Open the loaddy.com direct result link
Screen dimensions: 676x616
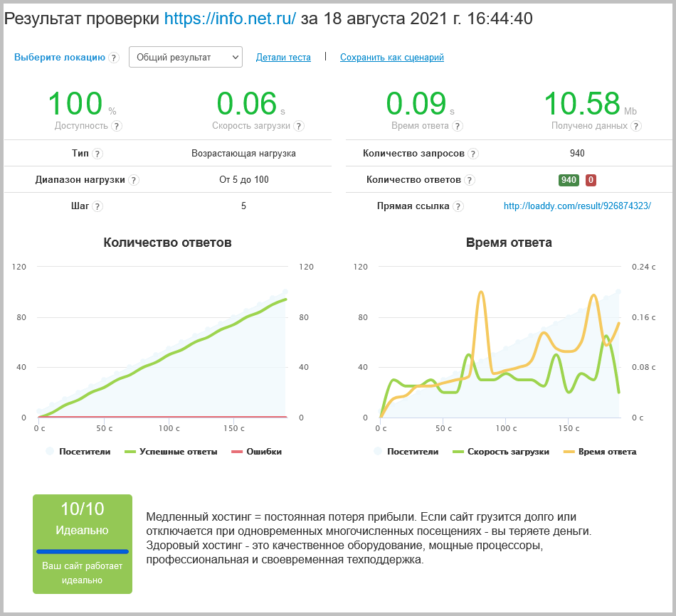pos(577,206)
